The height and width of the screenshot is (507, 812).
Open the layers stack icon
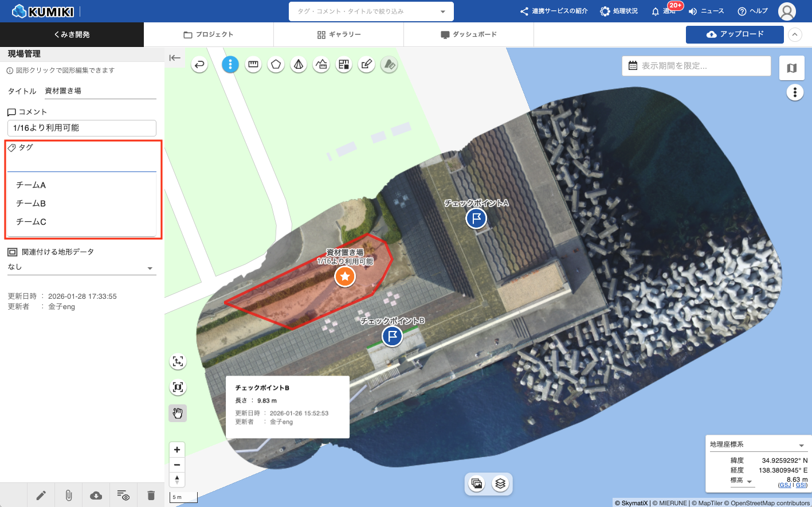(x=500, y=483)
